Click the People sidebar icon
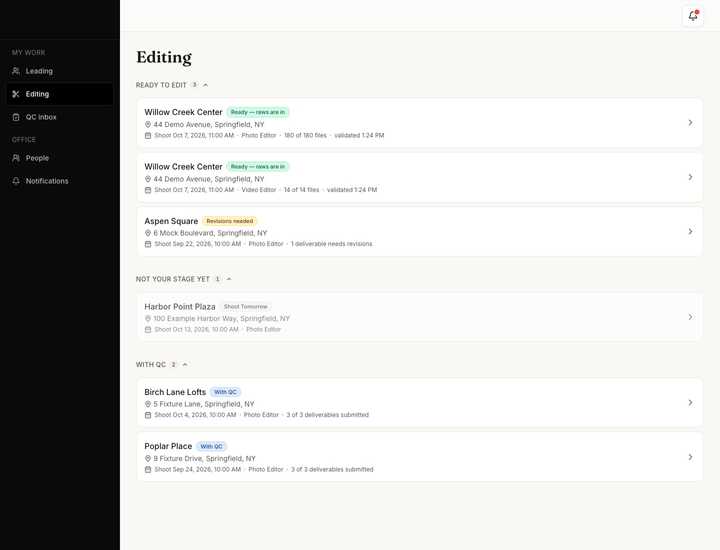720x550 pixels. tap(16, 158)
